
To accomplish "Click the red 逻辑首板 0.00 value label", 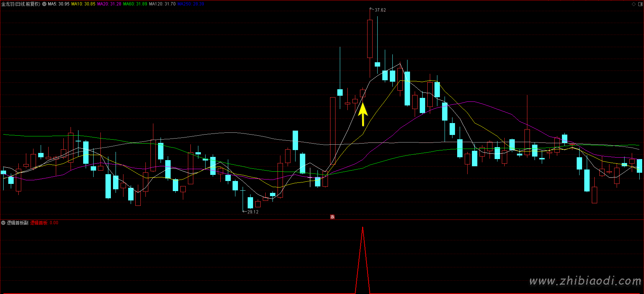I will 44,223.
